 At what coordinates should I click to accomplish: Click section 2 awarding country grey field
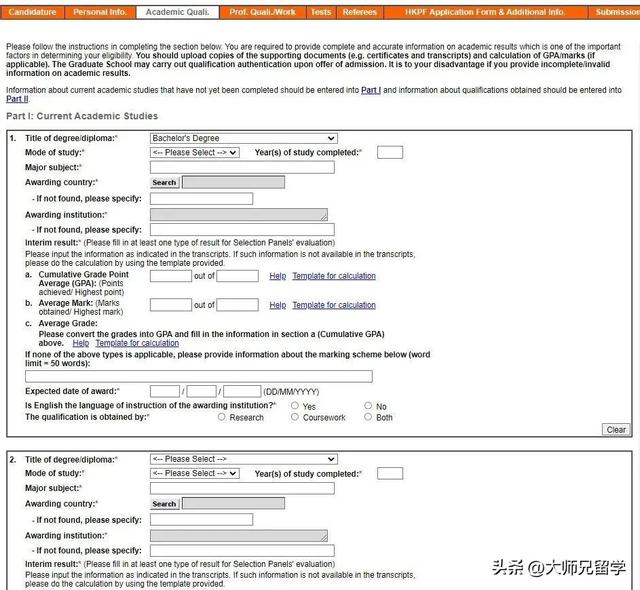[x=233, y=503]
